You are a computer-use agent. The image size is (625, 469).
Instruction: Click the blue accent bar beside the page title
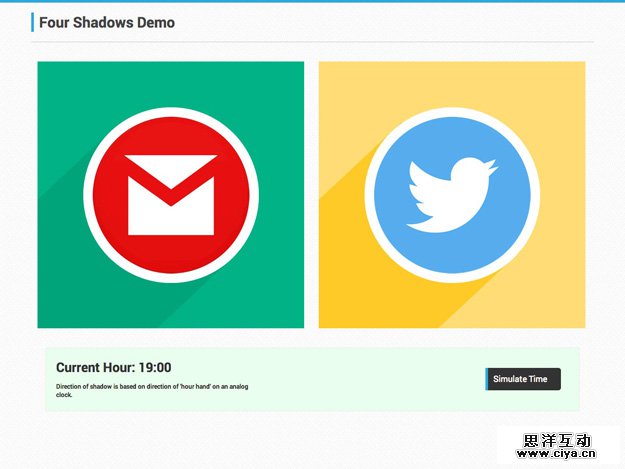point(33,22)
